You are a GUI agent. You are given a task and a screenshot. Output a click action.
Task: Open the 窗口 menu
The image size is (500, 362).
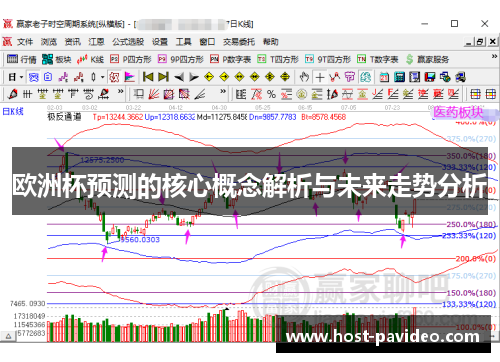point(207,42)
